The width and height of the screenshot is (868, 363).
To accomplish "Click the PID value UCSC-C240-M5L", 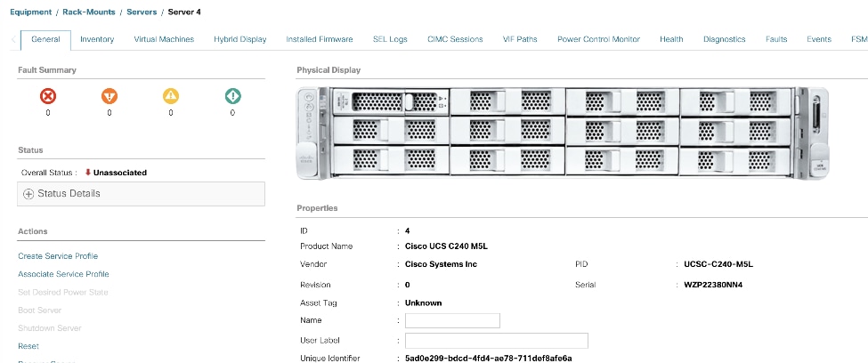I will pyautogui.click(x=718, y=264).
